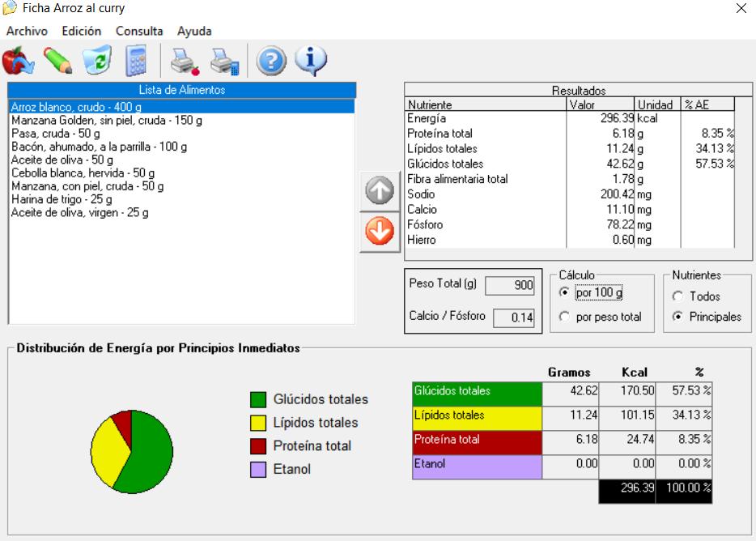This screenshot has width=756, height=541.
Task: Open the Edición menu
Action: pyautogui.click(x=82, y=31)
